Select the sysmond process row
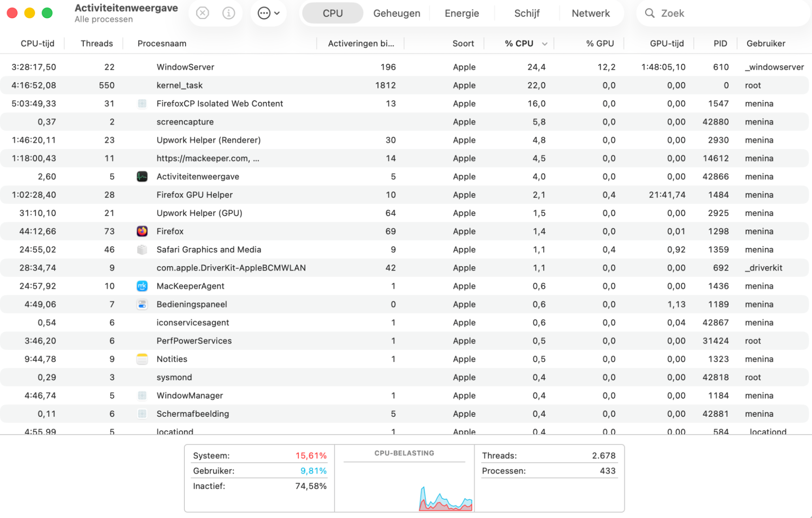Viewport: 812px width, 518px height. coord(404,377)
